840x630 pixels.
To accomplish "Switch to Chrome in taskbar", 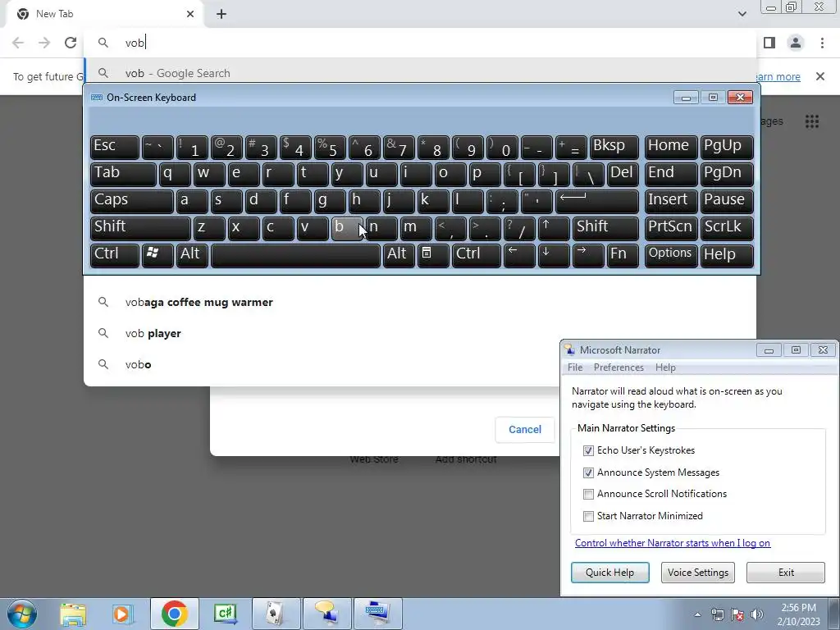I will pyautogui.click(x=174, y=614).
